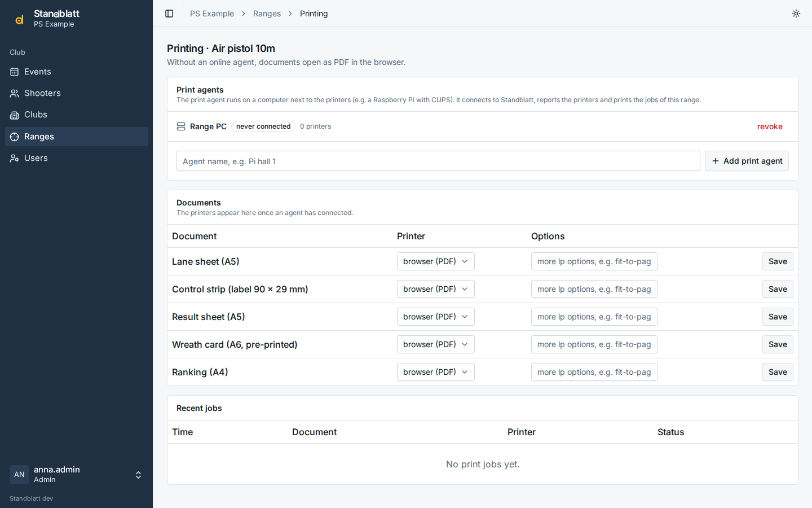
Task: Click the Users icon in sidebar
Action: point(15,158)
